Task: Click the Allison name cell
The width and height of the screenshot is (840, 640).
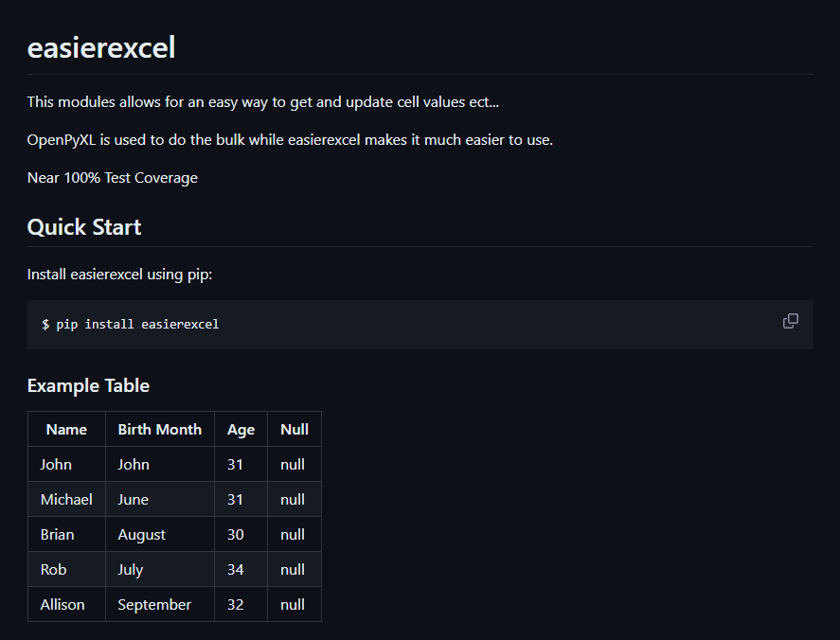Action: (x=66, y=605)
